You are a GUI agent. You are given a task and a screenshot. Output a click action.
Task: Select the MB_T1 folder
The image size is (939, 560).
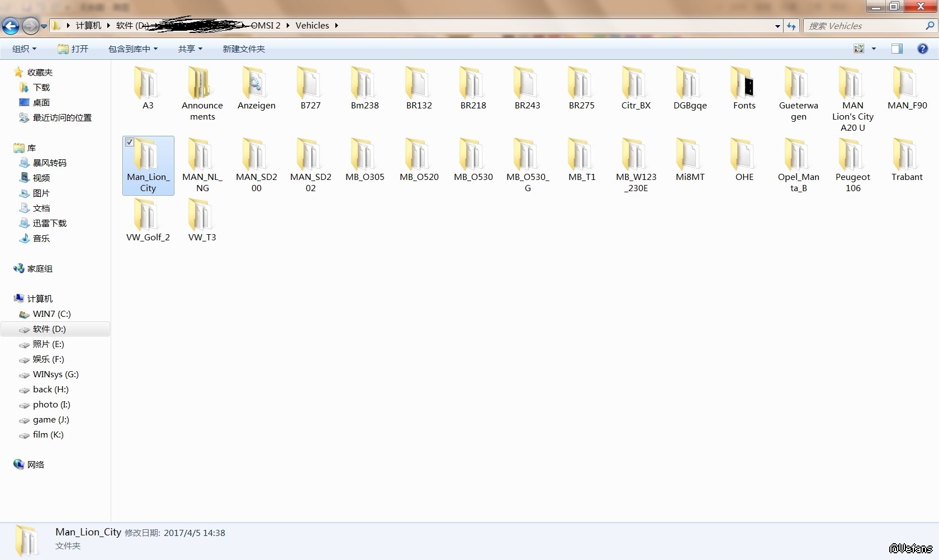(x=581, y=160)
